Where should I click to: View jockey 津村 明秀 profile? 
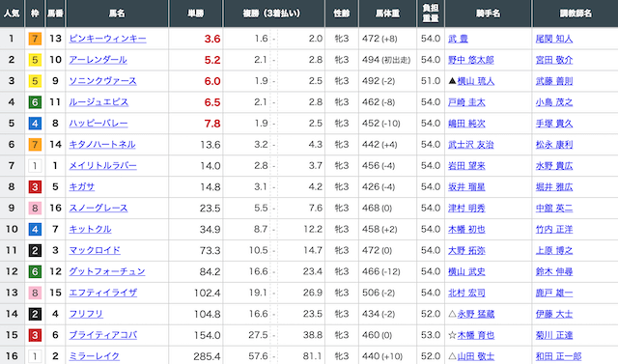[x=466, y=209]
